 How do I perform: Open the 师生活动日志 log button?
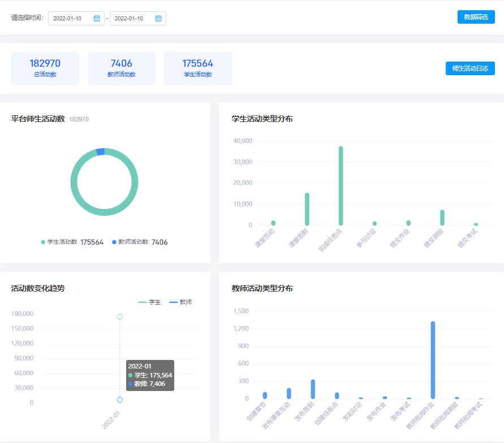point(470,68)
